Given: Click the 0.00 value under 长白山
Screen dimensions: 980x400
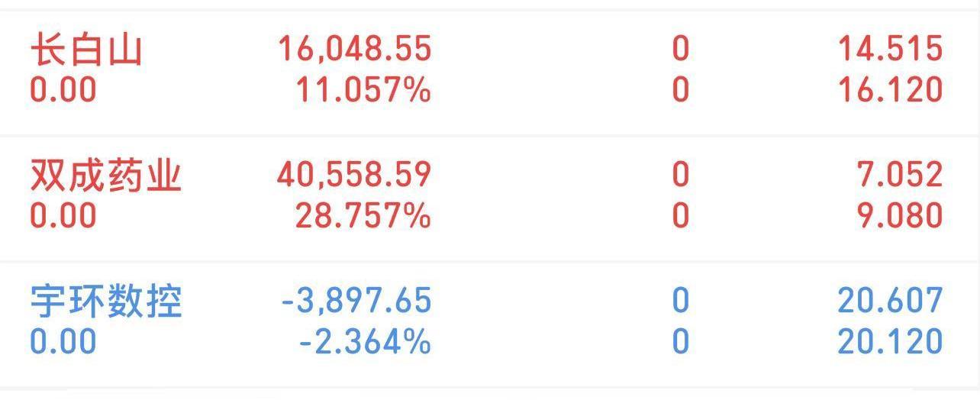Looking at the screenshot, I should pos(63,90).
